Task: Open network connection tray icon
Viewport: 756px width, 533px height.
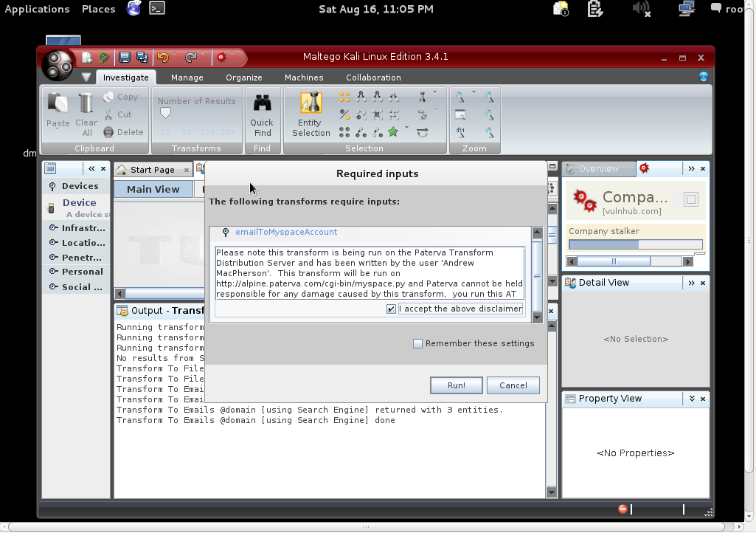Action: click(686, 8)
